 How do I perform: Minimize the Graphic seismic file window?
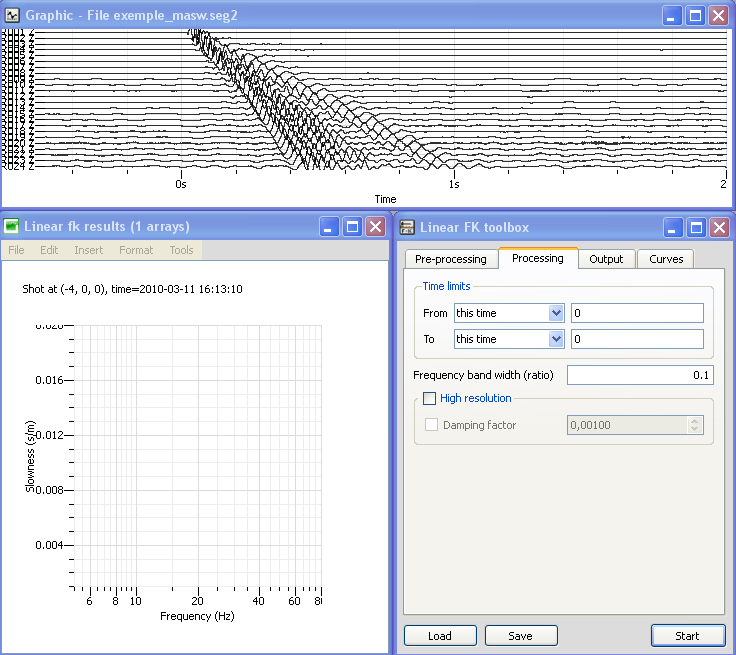click(671, 15)
